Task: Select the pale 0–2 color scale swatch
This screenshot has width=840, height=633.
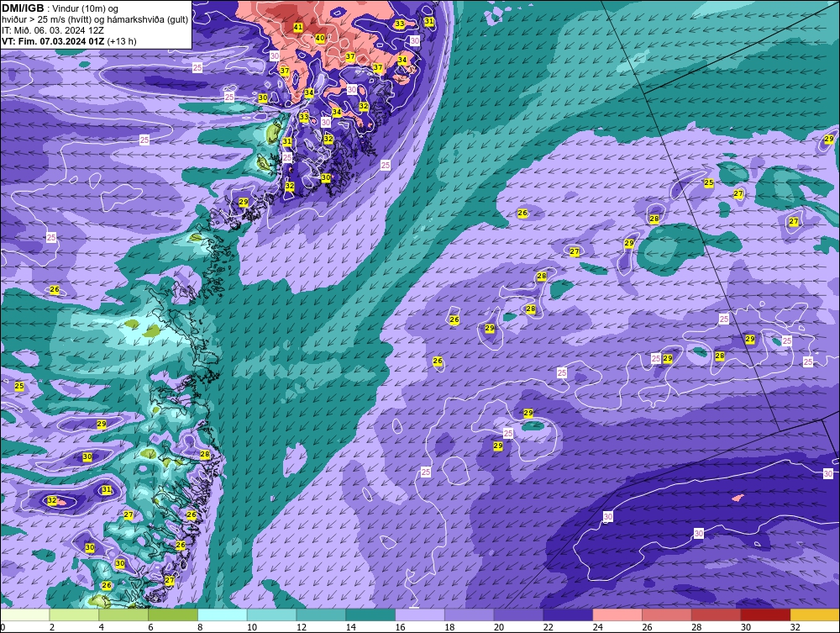Action: (x=25, y=615)
